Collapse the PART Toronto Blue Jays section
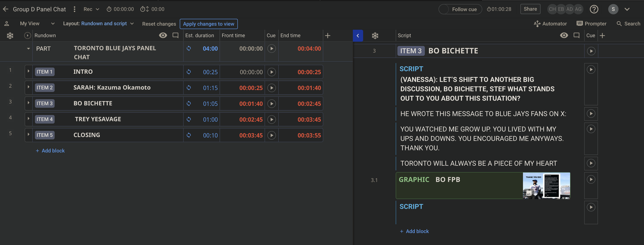This screenshot has height=245, width=644. click(28, 49)
